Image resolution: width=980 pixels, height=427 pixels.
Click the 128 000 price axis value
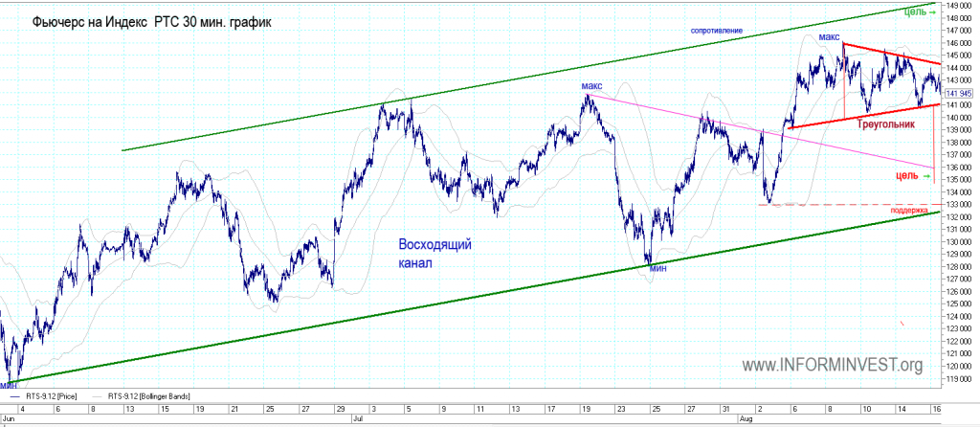[959, 267]
